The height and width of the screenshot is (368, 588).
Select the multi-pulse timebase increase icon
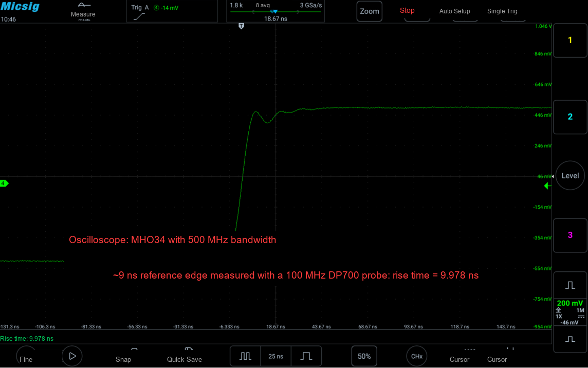pyautogui.click(x=245, y=356)
